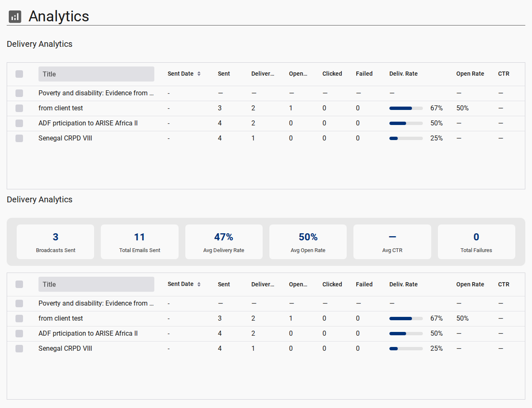Check Senegal CRPD VIII row in upper table
The height and width of the screenshot is (408, 532).
[19, 138]
